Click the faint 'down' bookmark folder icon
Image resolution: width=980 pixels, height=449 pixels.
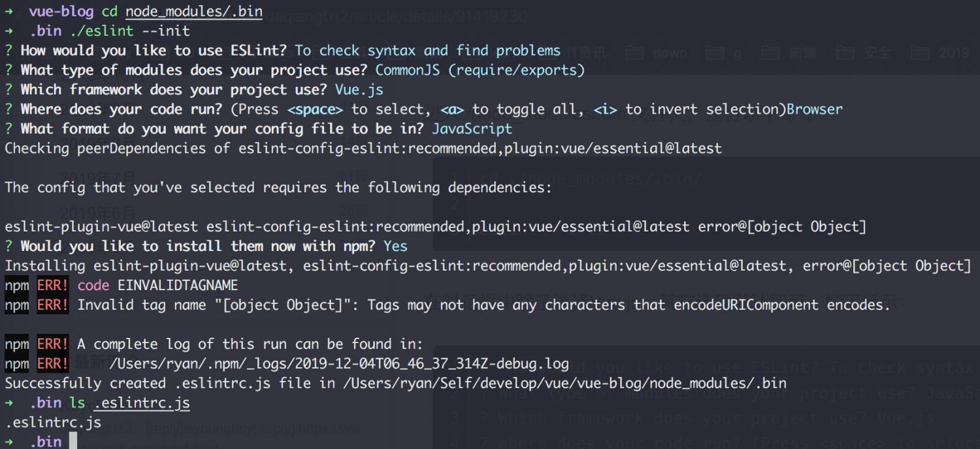coord(634,52)
